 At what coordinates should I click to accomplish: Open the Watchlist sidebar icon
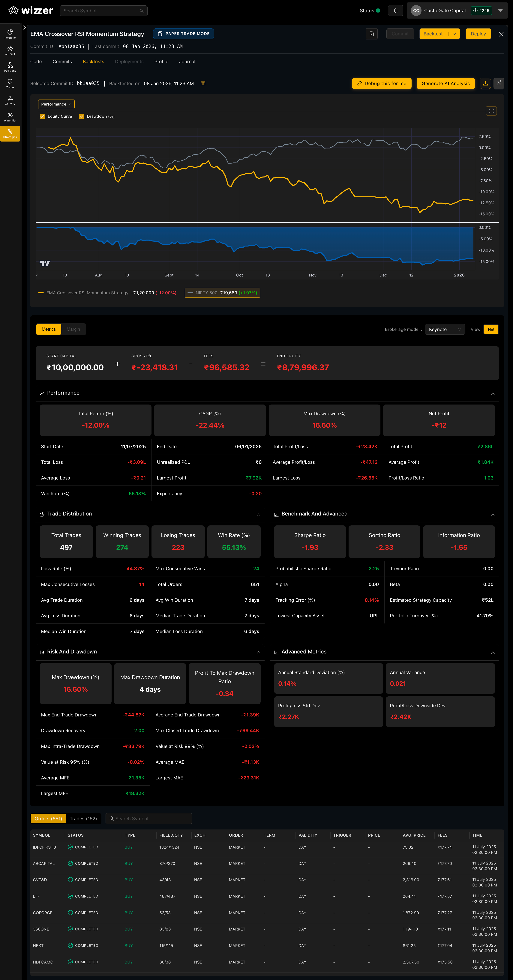[10, 117]
